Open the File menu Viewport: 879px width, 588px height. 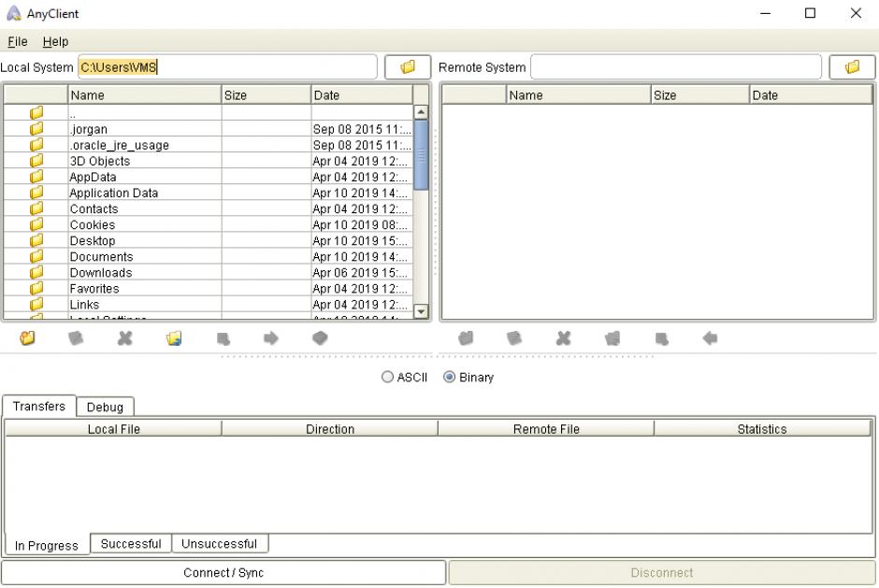[x=18, y=41]
